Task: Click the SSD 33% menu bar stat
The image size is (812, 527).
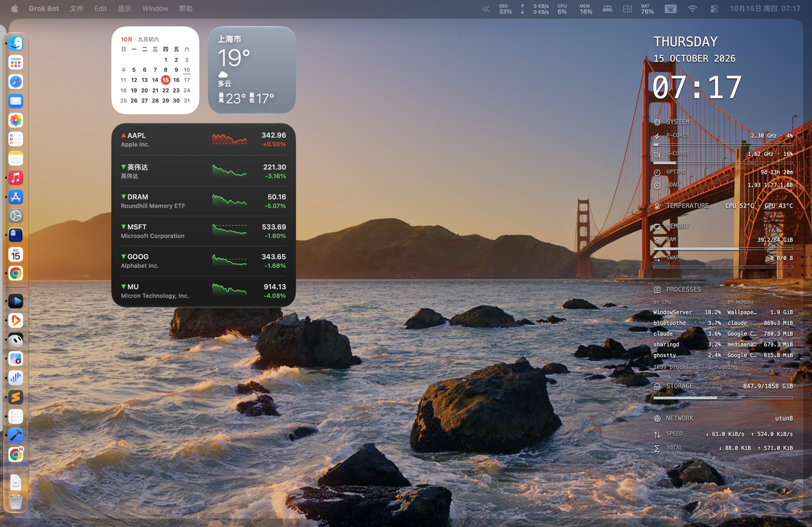Action: pyautogui.click(x=505, y=9)
